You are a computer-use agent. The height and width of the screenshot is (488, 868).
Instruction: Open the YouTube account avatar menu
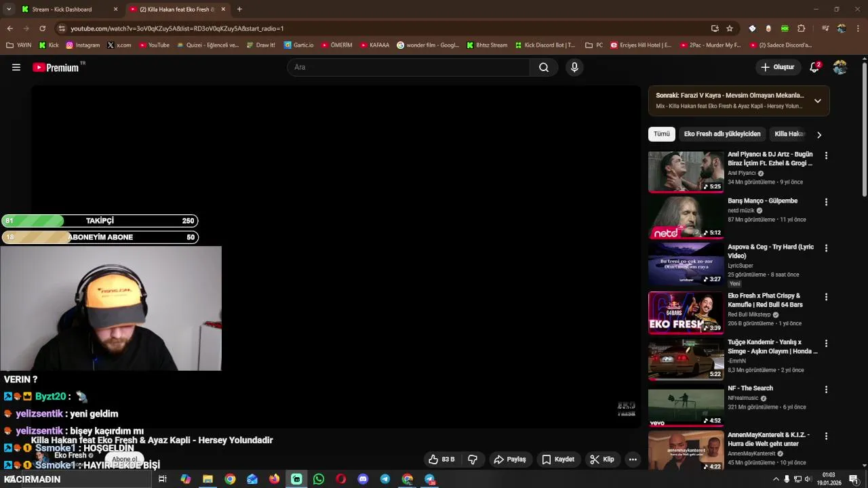(840, 67)
